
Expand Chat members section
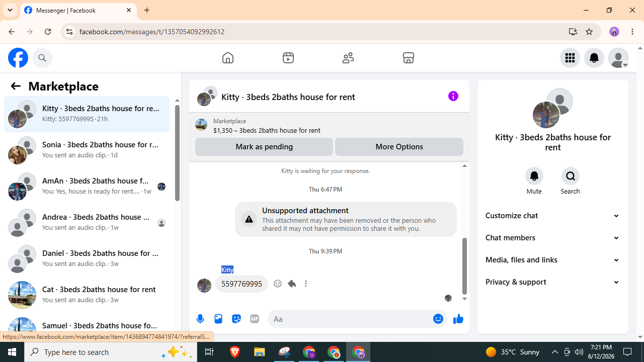click(x=552, y=238)
